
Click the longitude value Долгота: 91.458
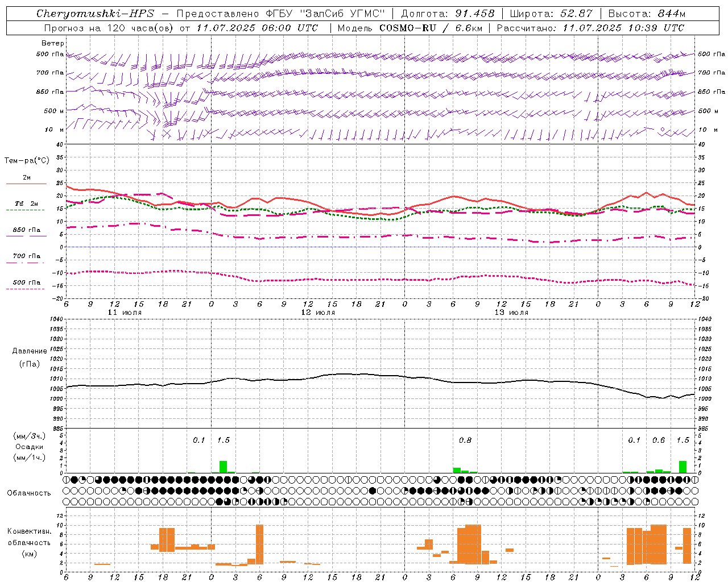coord(448,14)
